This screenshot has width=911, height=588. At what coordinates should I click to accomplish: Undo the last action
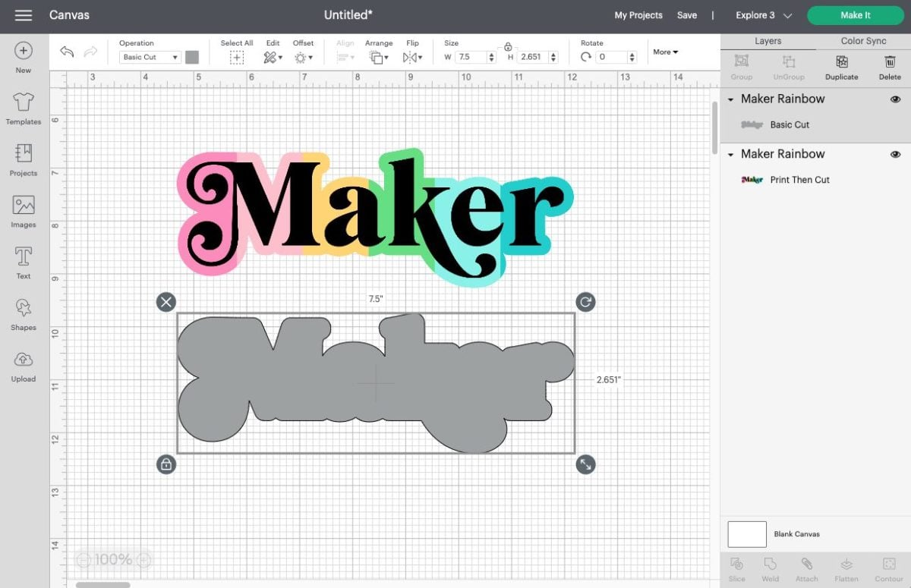click(x=67, y=52)
